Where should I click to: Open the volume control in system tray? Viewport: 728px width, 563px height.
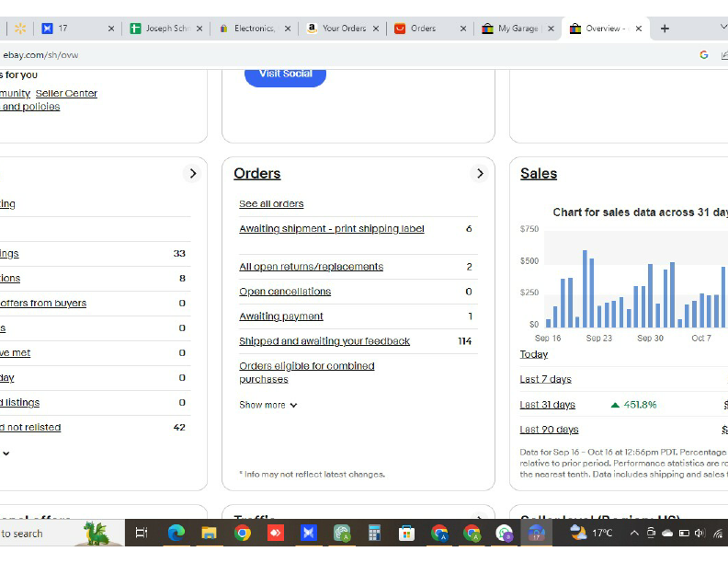pyautogui.click(x=700, y=533)
